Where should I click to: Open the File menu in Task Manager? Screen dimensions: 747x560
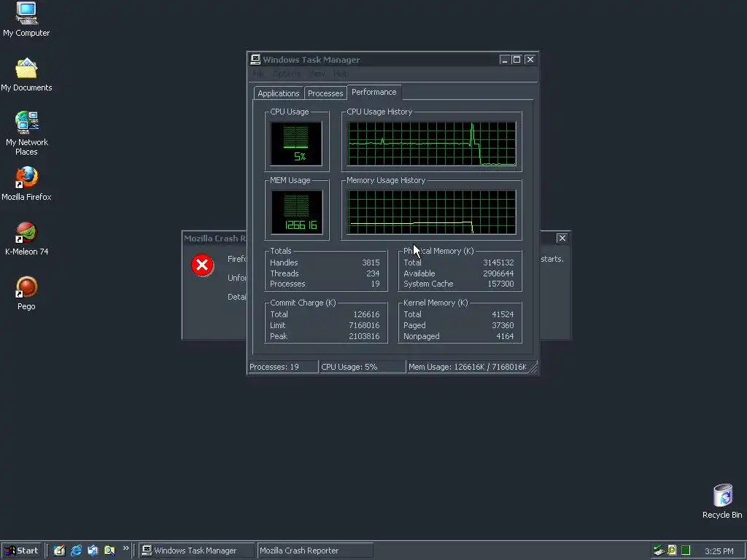click(258, 74)
